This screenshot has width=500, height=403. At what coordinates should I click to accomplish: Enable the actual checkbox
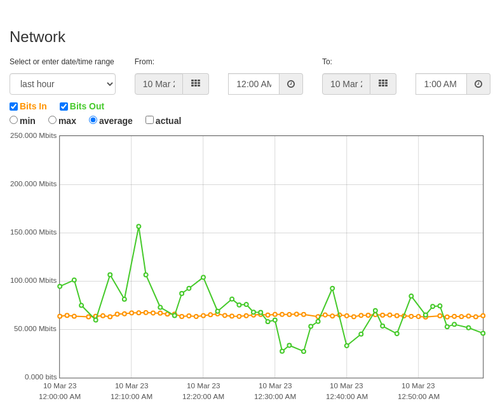pyautogui.click(x=150, y=120)
